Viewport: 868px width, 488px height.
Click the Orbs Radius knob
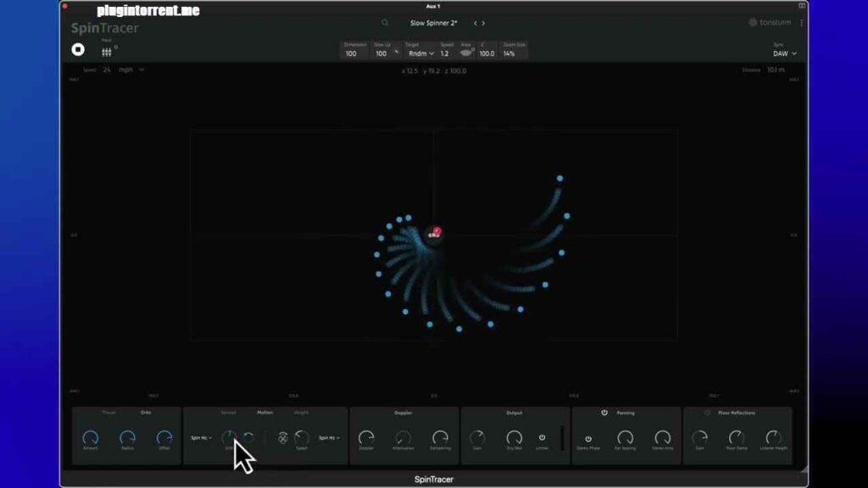click(127, 438)
